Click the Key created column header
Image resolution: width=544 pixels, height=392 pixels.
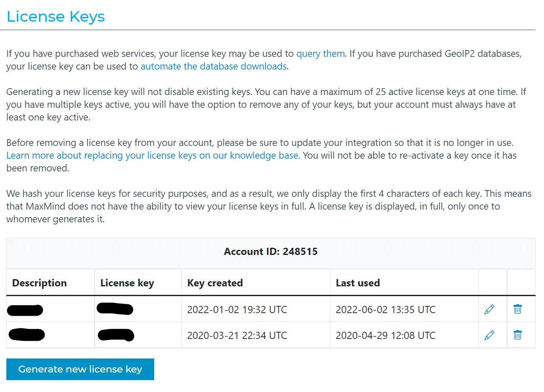point(215,283)
